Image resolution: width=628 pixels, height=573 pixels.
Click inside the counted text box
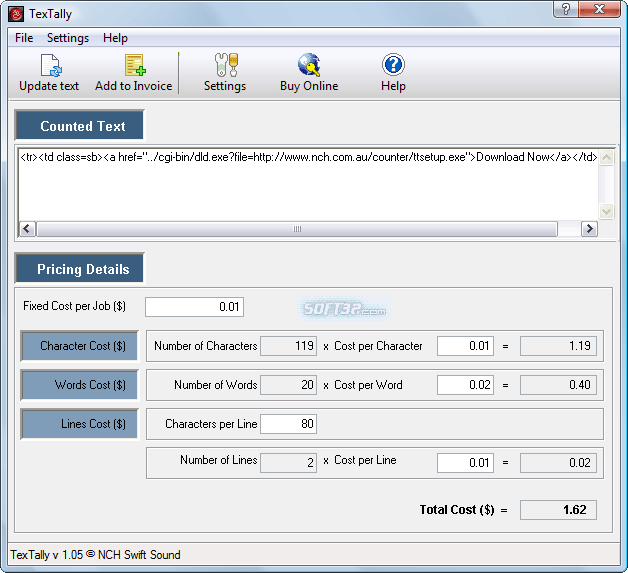308,184
